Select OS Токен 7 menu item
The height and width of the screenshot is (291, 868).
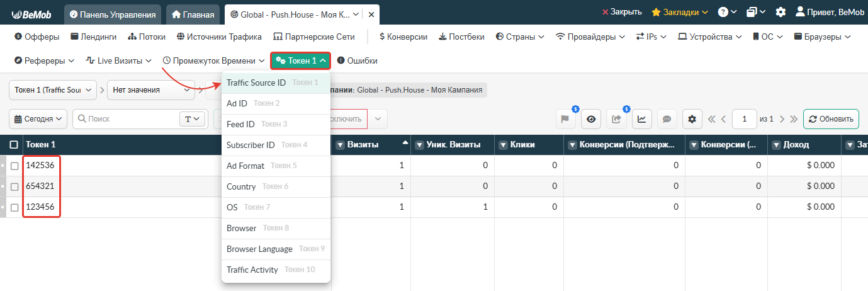276,207
